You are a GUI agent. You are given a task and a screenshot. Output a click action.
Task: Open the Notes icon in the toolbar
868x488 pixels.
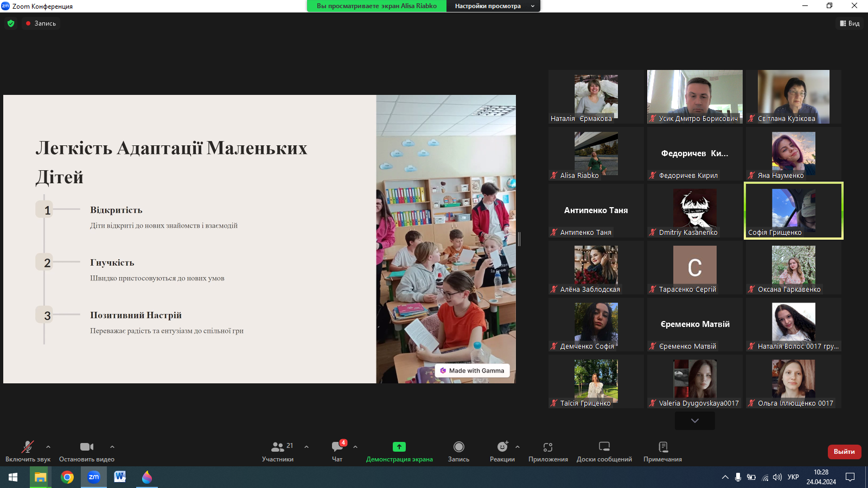point(663,447)
